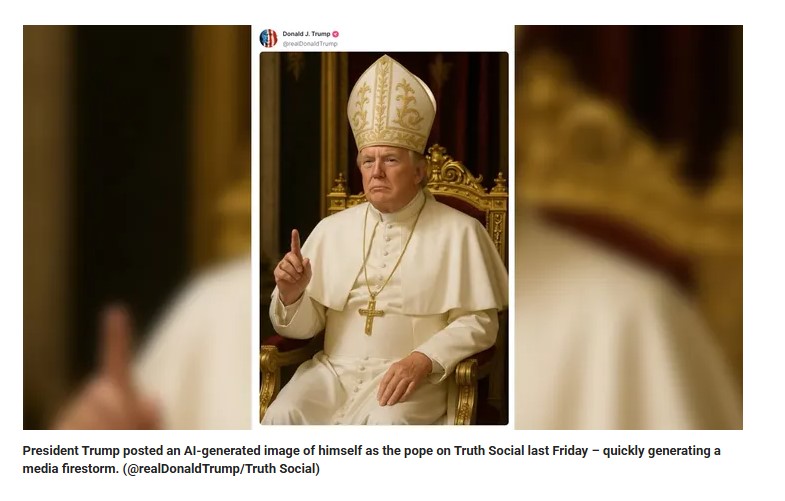Click the blurred right side background panel
The height and width of the screenshot is (501, 785).
tap(629, 227)
